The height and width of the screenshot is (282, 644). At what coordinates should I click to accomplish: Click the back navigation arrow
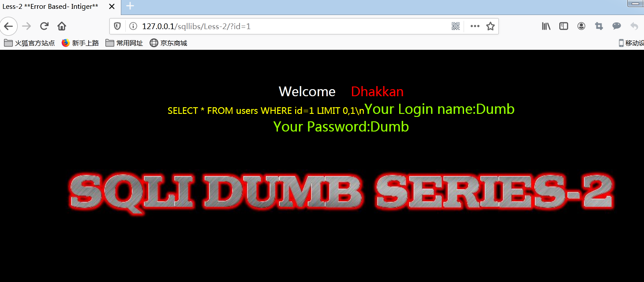click(8, 26)
